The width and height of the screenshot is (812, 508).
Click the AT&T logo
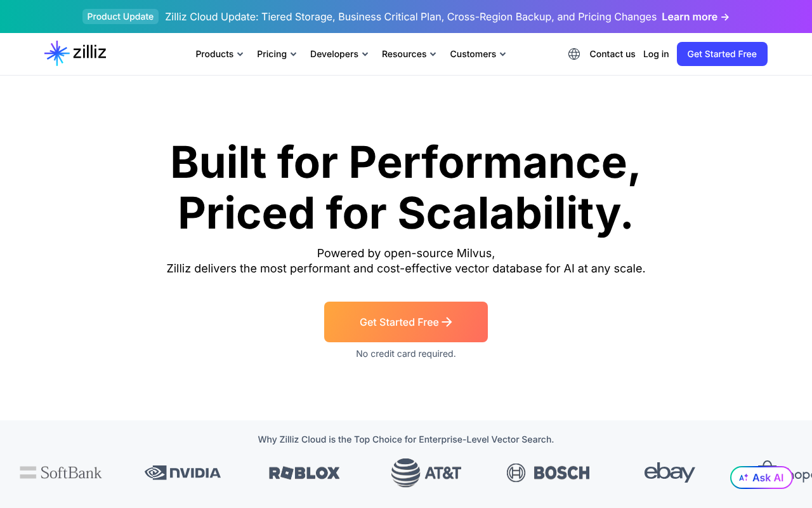point(426,472)
